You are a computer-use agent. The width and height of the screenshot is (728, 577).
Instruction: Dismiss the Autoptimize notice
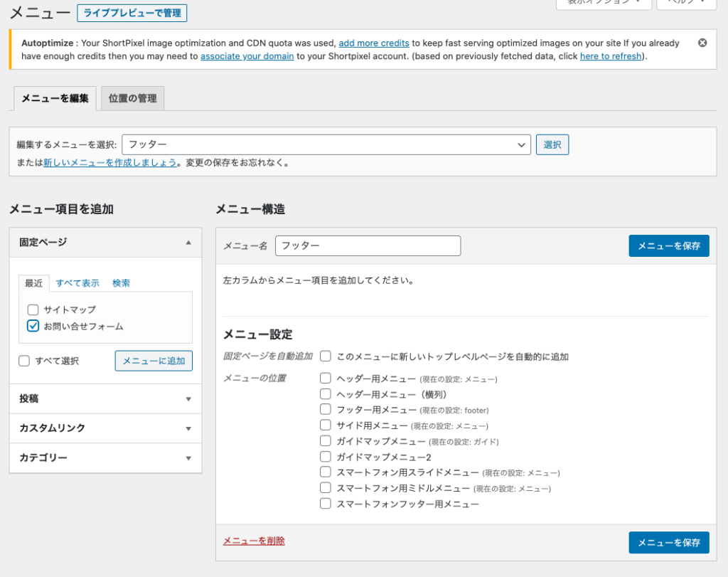tap(702, 42)
